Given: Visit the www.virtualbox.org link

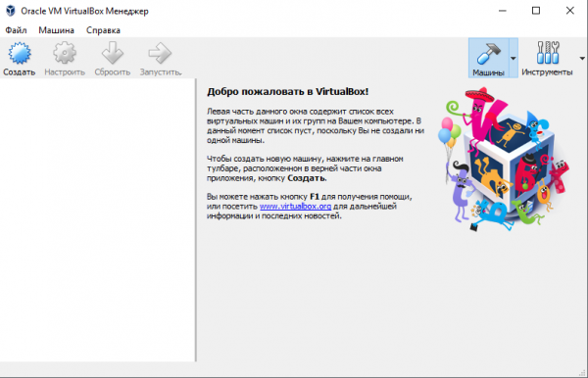Looking at the screenshot, I should (295, 206).
